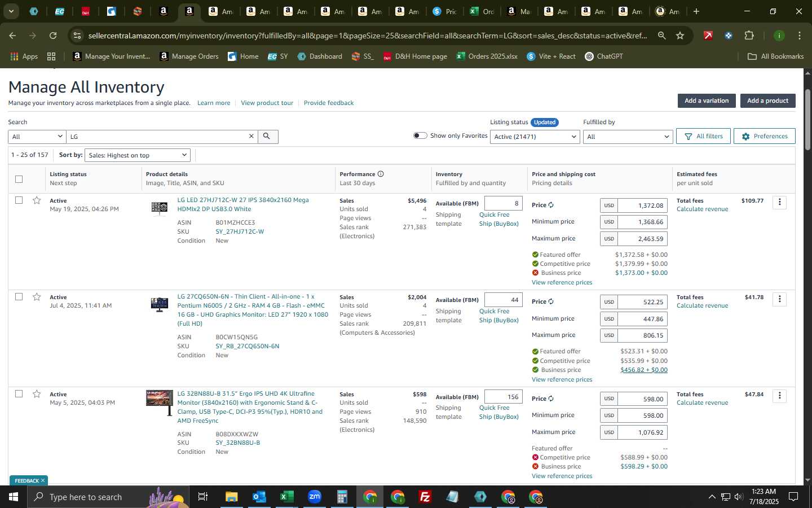Click the search magnifier button beside LG field

click(267, 137)
